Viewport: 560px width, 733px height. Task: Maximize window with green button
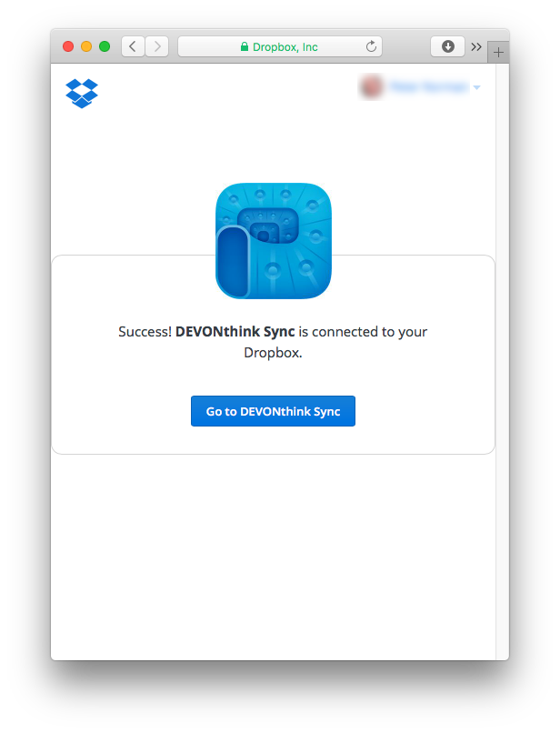pos(105,46)
